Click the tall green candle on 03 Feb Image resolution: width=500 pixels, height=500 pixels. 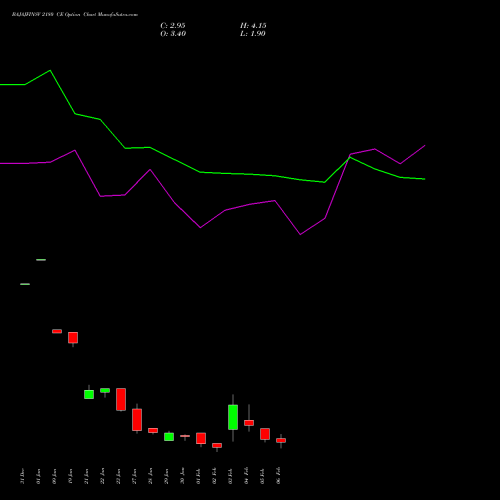coord(233,417)
